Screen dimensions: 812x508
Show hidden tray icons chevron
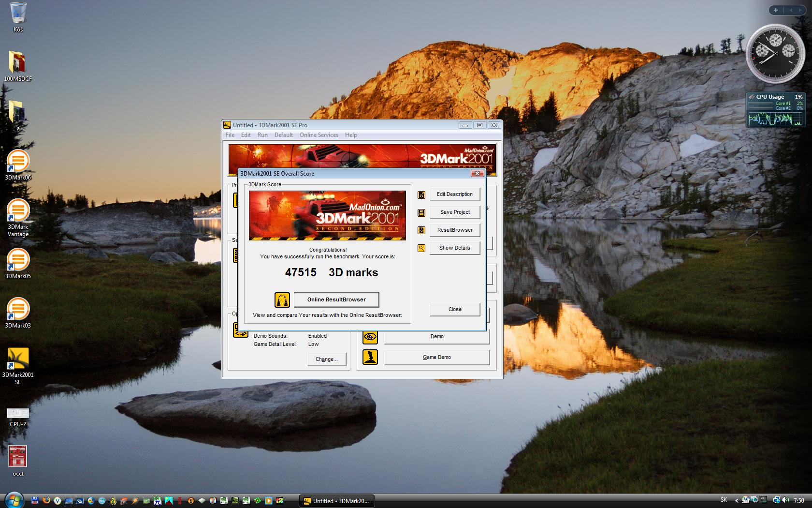coord(737,500)
